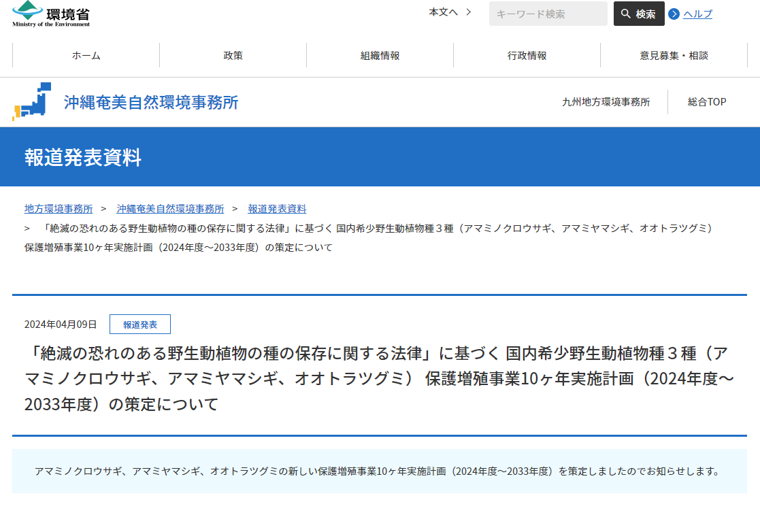
Task: Open the 意見募集・相談 menu item
Action: pos(674,56)
